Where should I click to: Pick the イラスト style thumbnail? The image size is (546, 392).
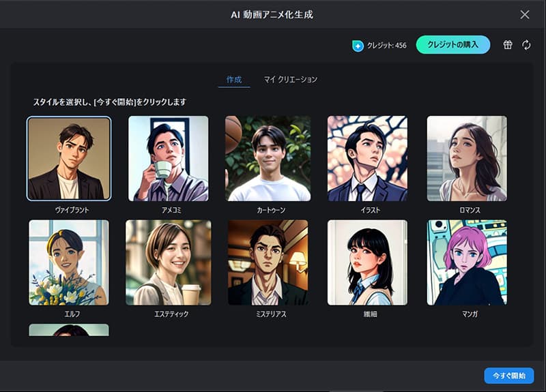(x=367, y=159)
